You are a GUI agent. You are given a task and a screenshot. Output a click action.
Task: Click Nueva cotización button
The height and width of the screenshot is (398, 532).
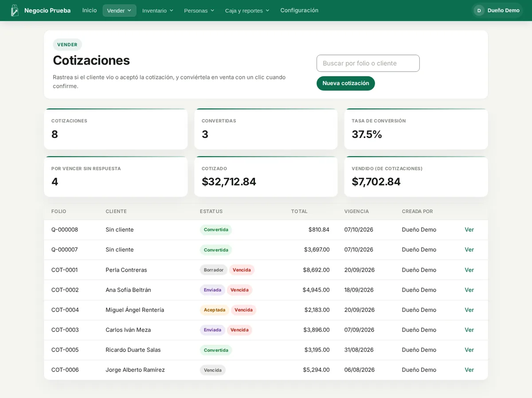(346, 83)
